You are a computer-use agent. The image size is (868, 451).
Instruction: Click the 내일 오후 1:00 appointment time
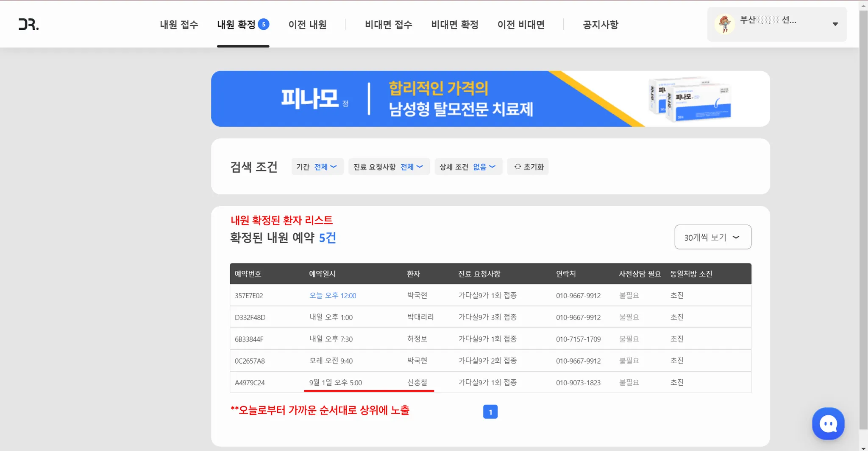tap(331, 317)
